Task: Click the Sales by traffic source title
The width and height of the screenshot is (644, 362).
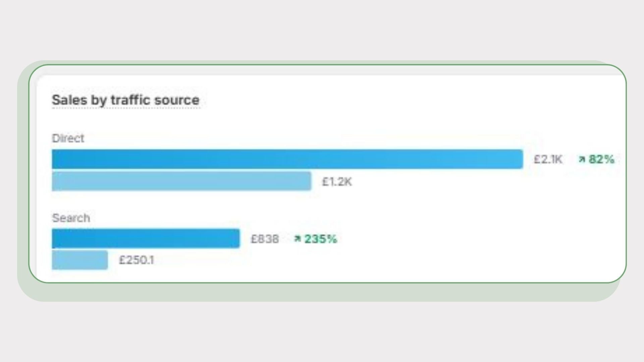Action: pos(125,100)
